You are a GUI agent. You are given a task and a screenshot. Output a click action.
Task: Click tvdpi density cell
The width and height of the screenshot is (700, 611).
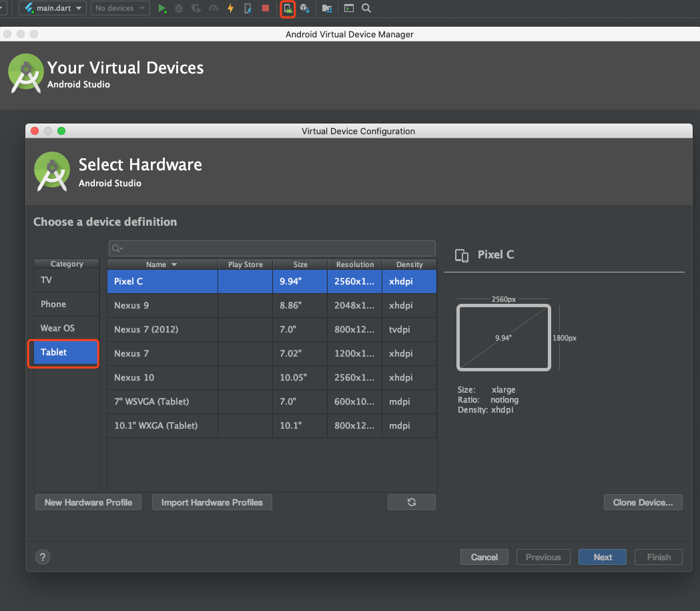(409, 330)
